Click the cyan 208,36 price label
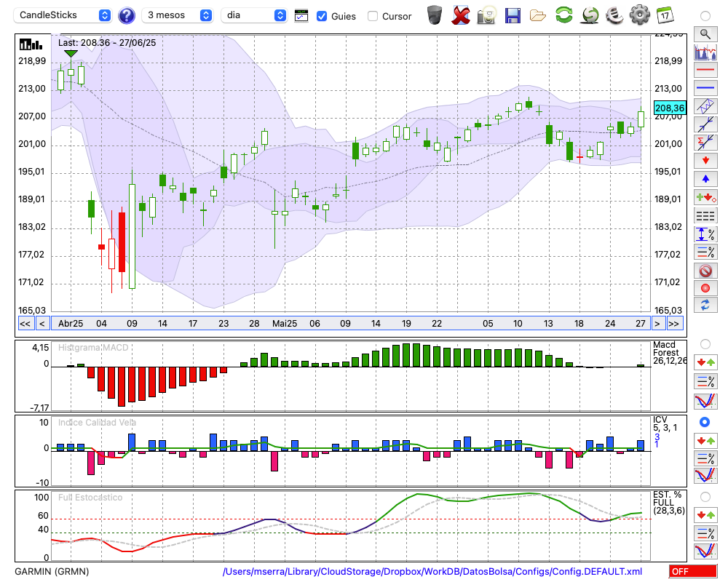 tap(669, 108)
